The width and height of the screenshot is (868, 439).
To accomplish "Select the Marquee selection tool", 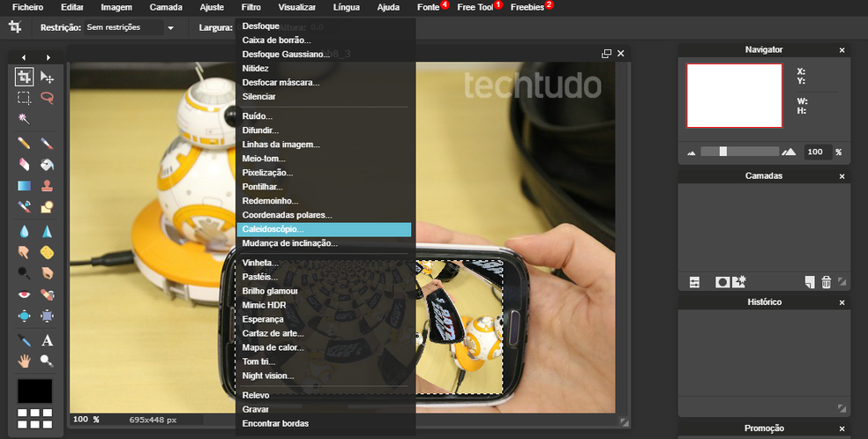I will pyautogui.click(x=24, y=98).
